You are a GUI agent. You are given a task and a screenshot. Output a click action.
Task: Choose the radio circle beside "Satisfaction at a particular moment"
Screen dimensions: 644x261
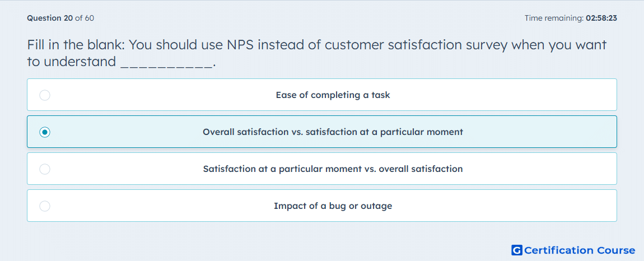[x=45, y=169]
